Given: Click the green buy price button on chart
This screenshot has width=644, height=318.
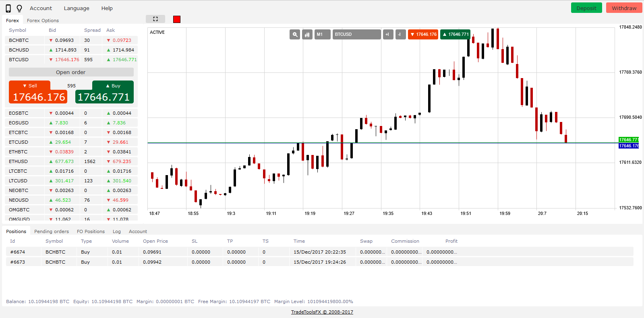Looking at the screenshot, I should pyautogui.click(x=455, y=35).
